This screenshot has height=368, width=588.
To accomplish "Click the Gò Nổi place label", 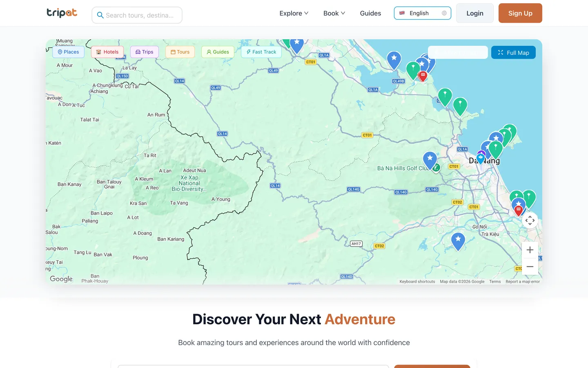I will 480,227.
